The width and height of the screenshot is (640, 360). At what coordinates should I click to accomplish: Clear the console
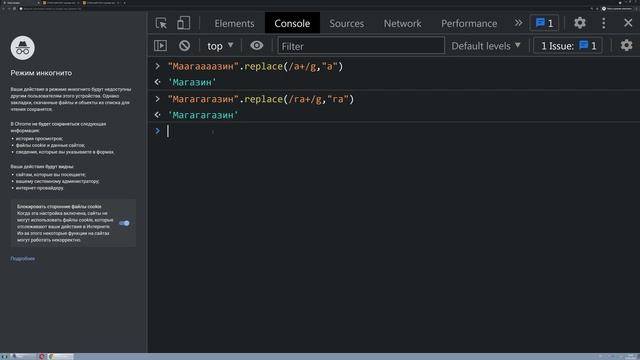(x=184, y=46)
